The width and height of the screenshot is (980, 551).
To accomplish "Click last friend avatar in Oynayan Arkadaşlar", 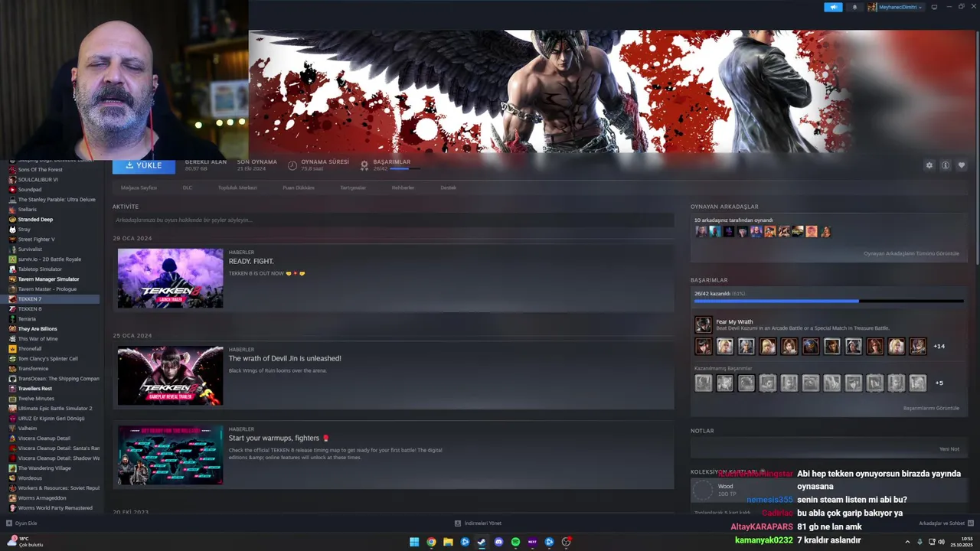I will click(x=825, y=231).
